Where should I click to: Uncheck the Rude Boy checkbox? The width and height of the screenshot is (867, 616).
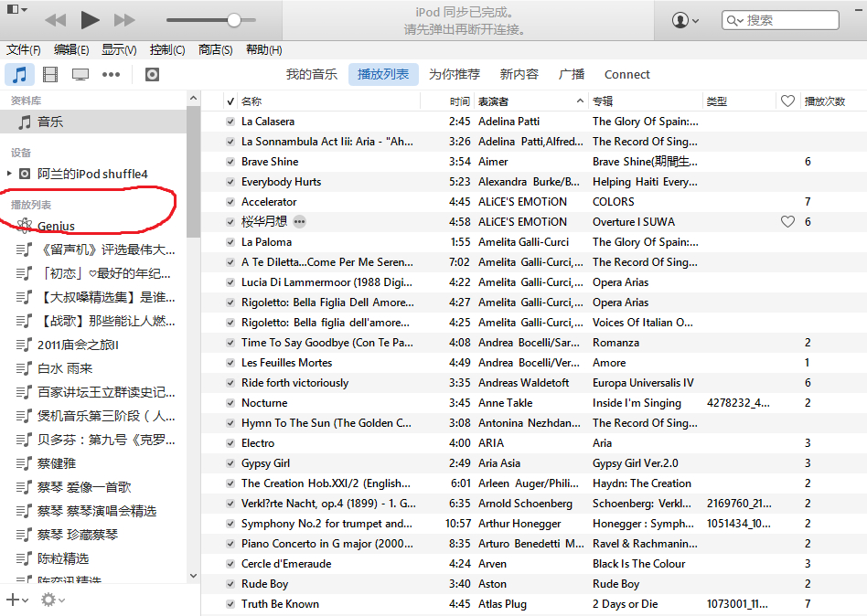click(x=230, y=584)
